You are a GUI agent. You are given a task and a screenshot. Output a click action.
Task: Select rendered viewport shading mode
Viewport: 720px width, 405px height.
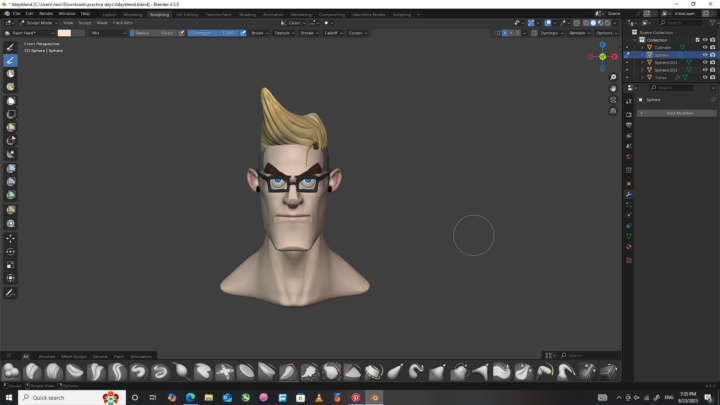(608, 23)
